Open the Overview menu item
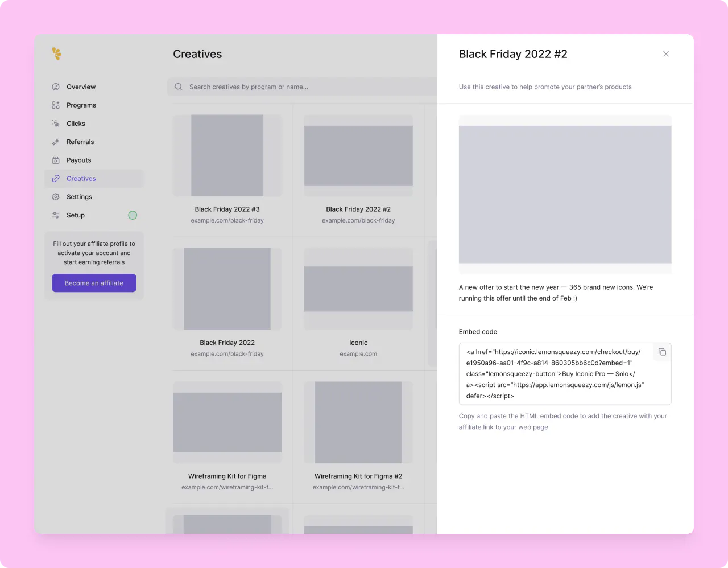This screenshot has height=568, width=728. [x=94, y=87]
